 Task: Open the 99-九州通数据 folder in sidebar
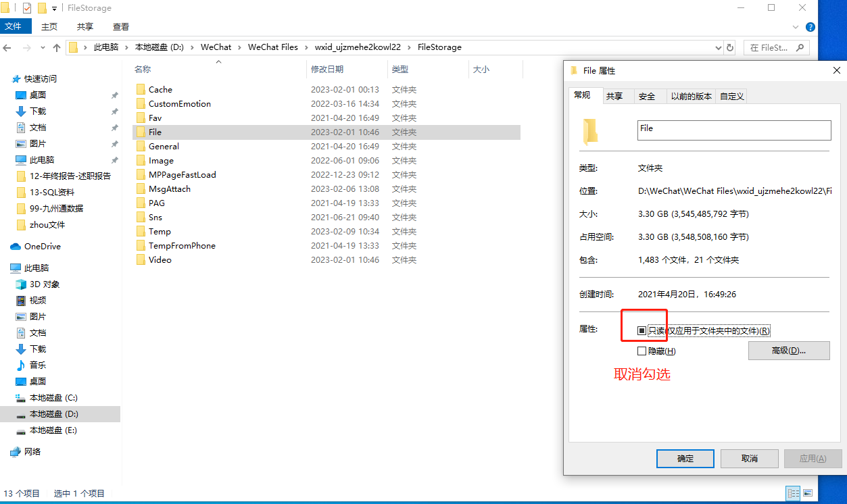click(57, 208)
